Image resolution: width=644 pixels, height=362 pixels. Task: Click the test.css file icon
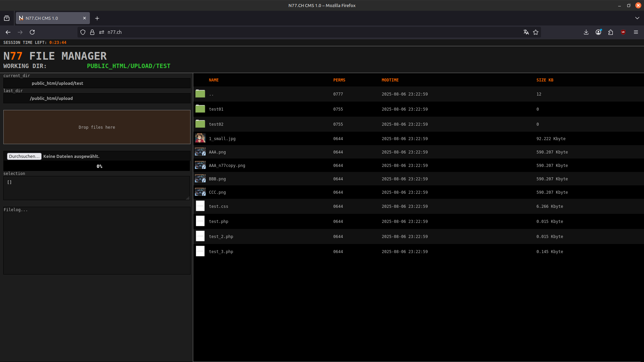(x=200, y=206)
